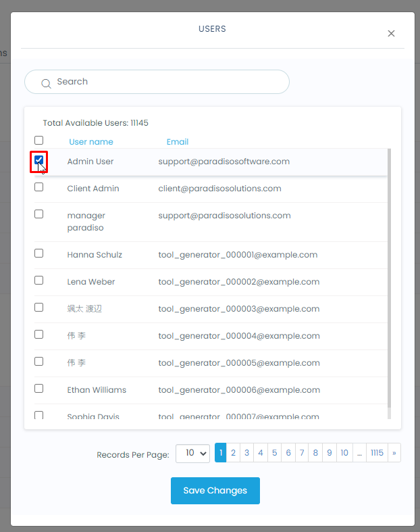420x532 pixels.
Task: Check the manager paradiso user checkbox
Action: tap(39, 214)
